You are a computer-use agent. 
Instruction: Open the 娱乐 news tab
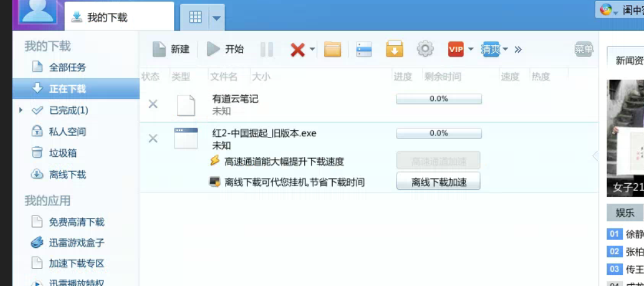[x=625, y=213]
